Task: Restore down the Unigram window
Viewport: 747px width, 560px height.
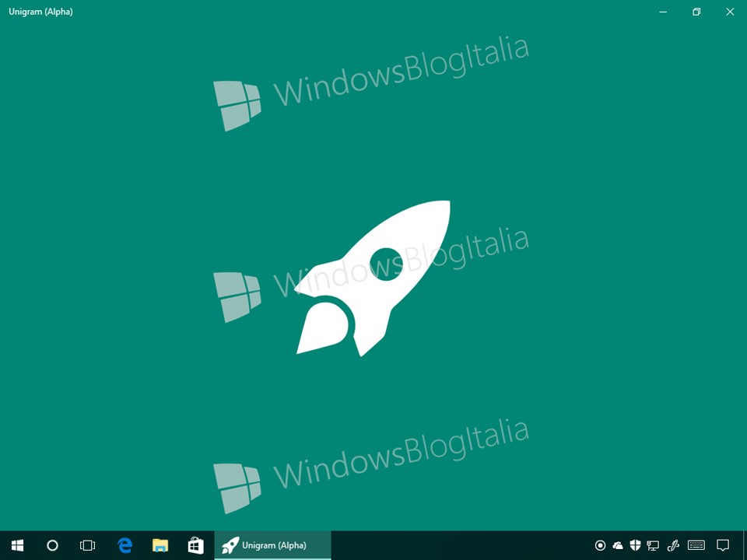Action: pos(696,12)
